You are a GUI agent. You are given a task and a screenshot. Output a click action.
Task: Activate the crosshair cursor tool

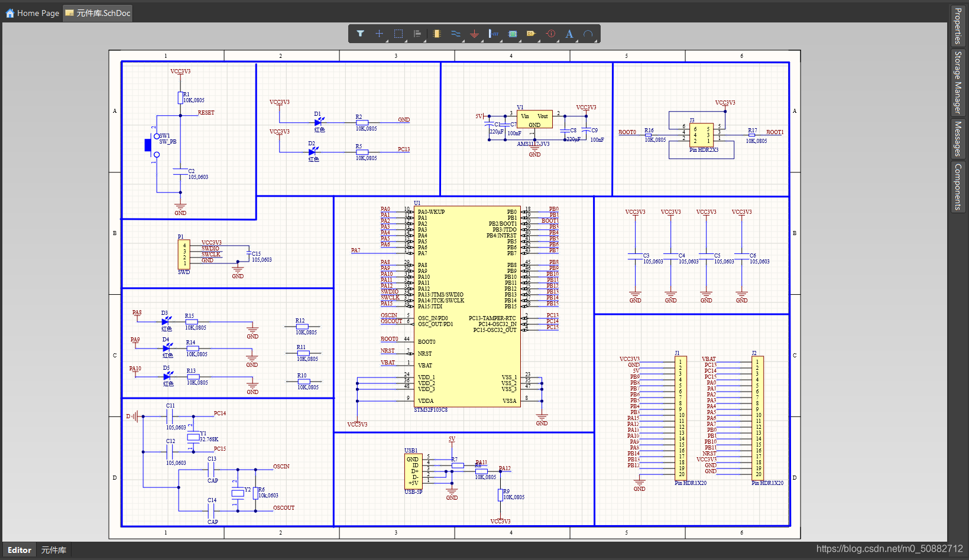(x=379, y=34)
